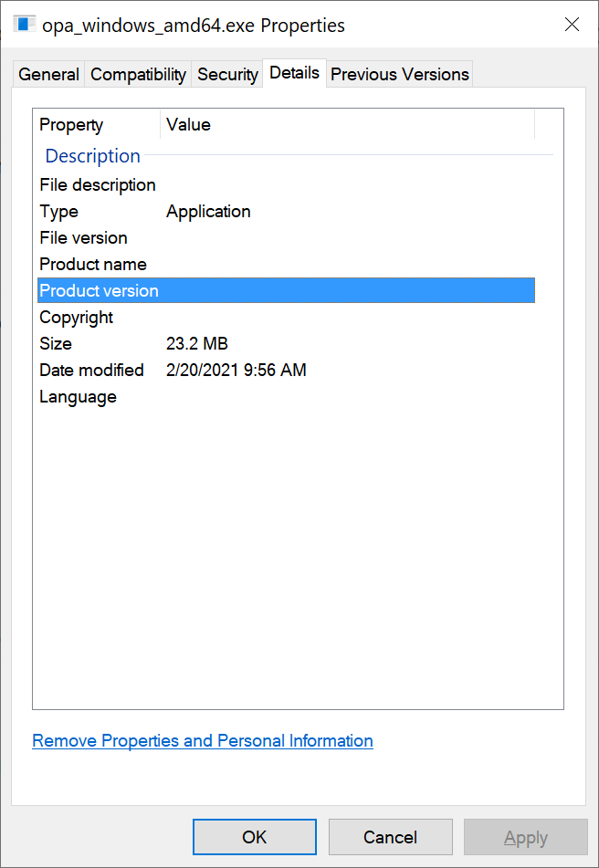The width and height of the screenshot is (599, 868).
Task: Click the file icon in the title bar
Action: (x=25, y=25)
